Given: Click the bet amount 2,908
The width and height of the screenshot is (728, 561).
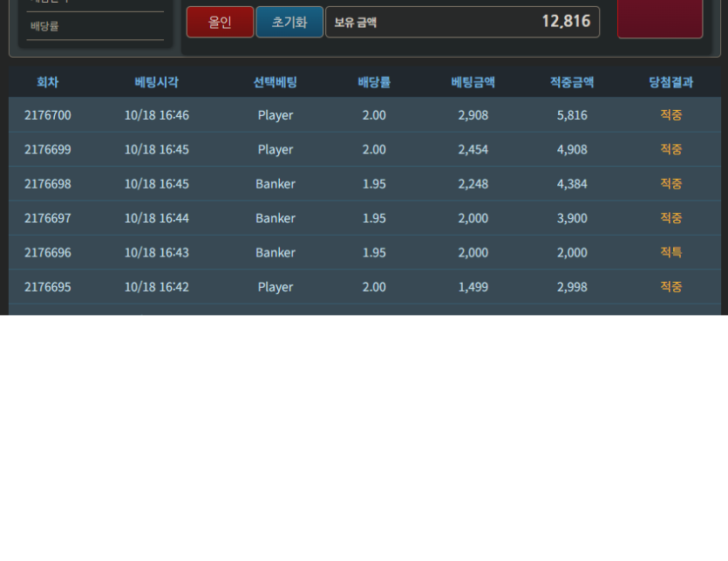Looking at the screenshot, I should (473, 115).
